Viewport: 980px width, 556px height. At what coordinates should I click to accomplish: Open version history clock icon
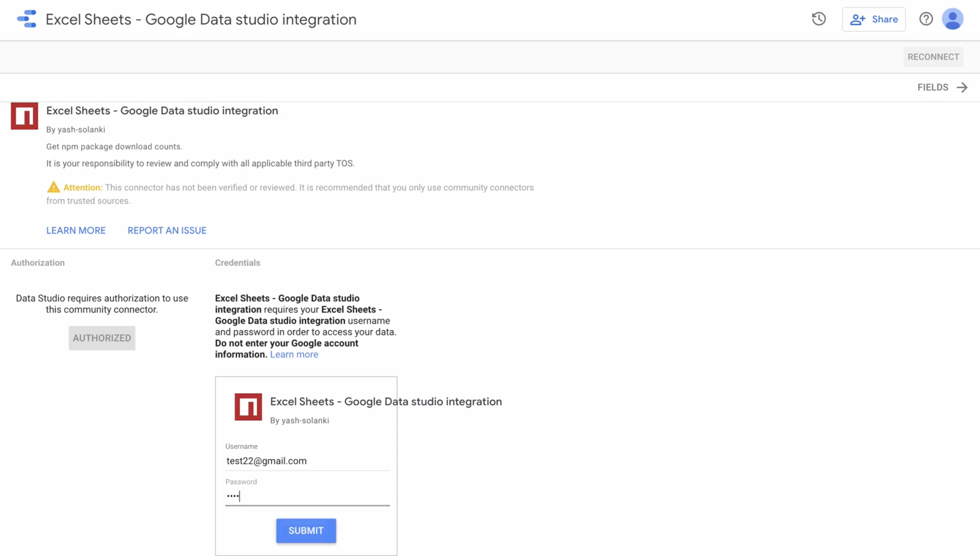[818, 19]
